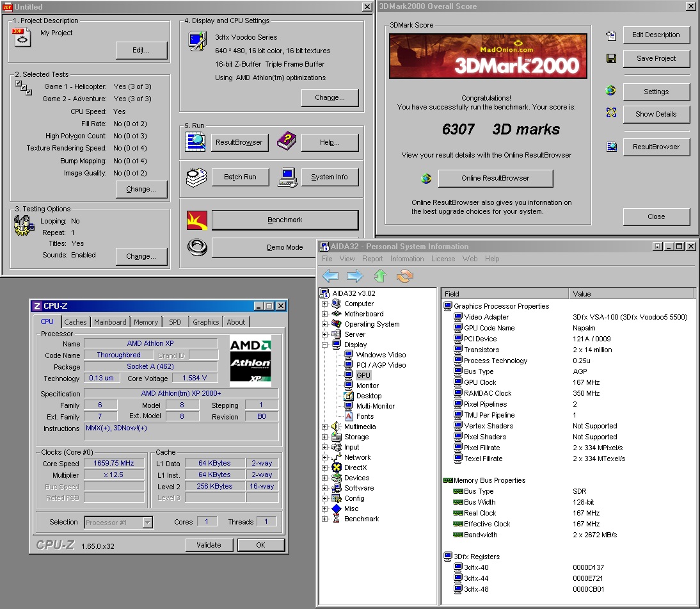
Task: Click the Testing Options gears icon
Action: pos(24,225)
